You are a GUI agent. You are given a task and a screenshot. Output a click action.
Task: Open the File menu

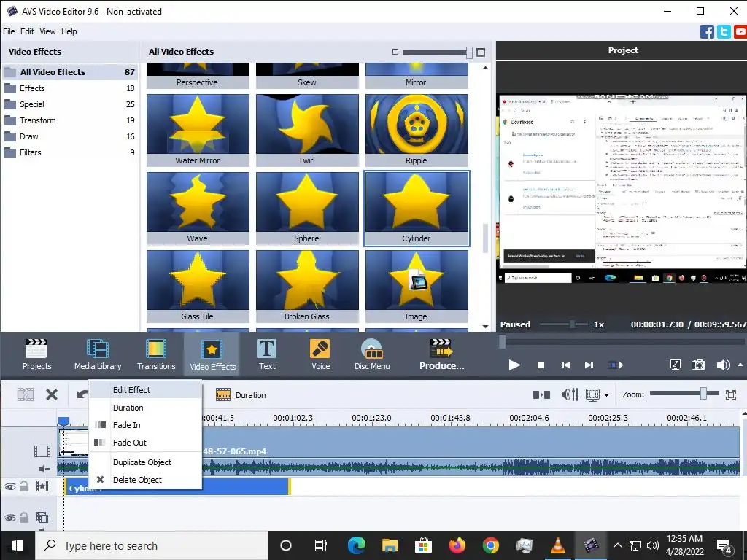(9, 31)
